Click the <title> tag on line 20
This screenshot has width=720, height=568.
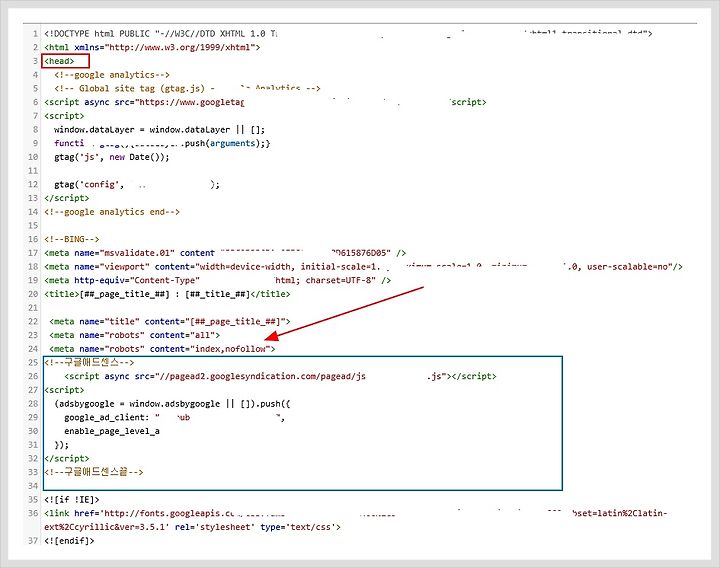click(167, 294)
